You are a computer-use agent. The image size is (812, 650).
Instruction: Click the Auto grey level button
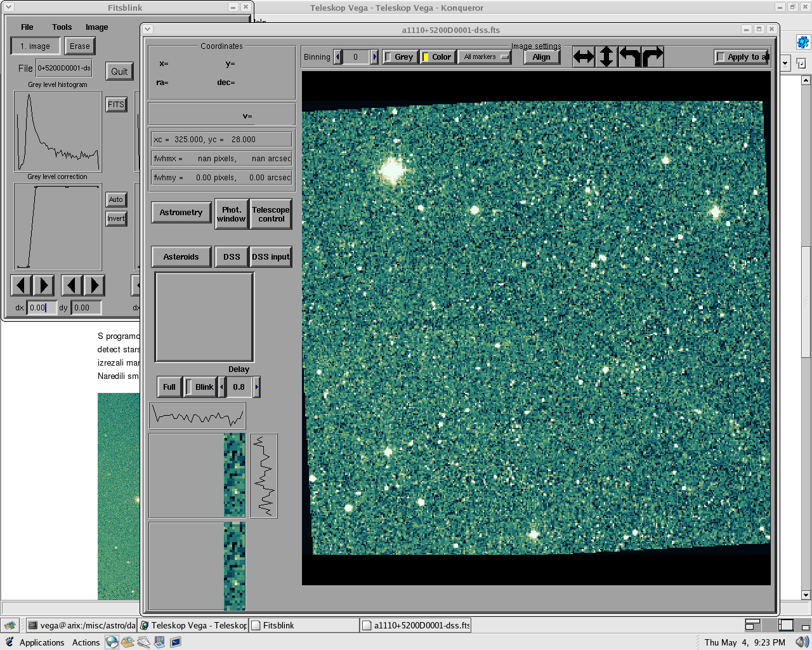point(116,199)
